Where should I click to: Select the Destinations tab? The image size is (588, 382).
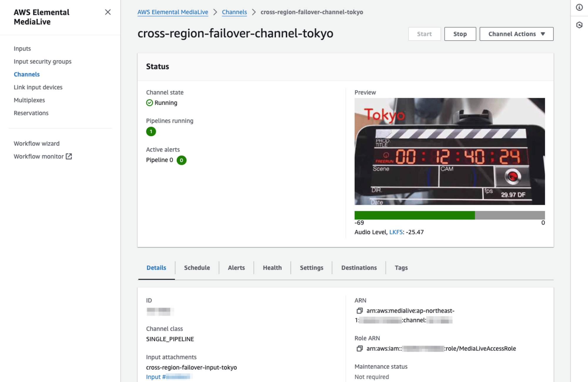(359, 268)
